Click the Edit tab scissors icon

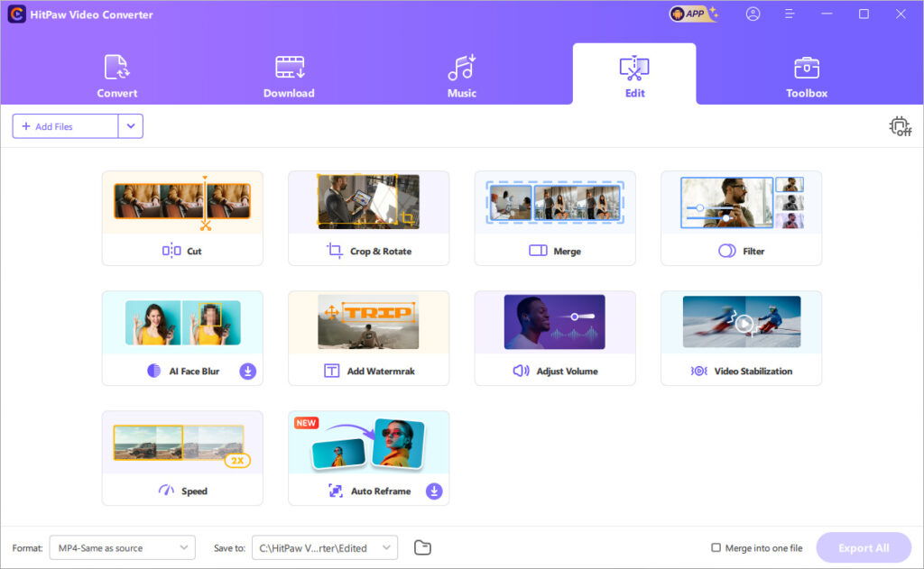click(x=634, y=68)
